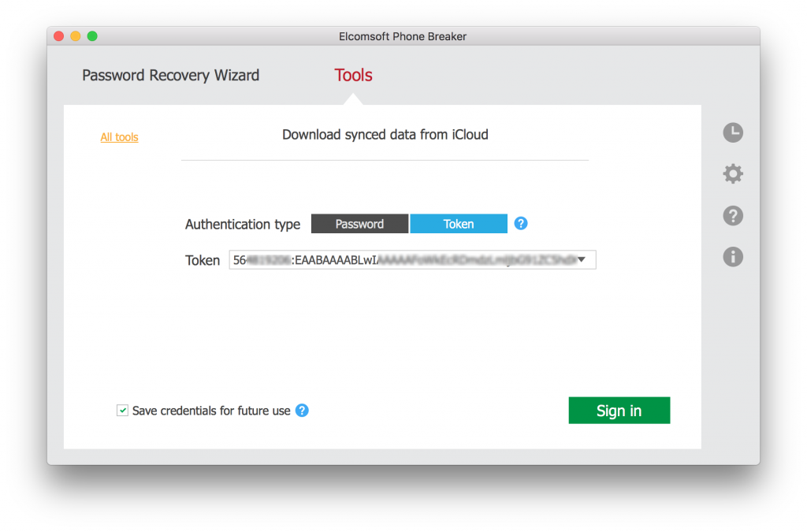Click the help icon next to Save credentials
The height and width of the screenshot is (532, 807).
(301, 411)
